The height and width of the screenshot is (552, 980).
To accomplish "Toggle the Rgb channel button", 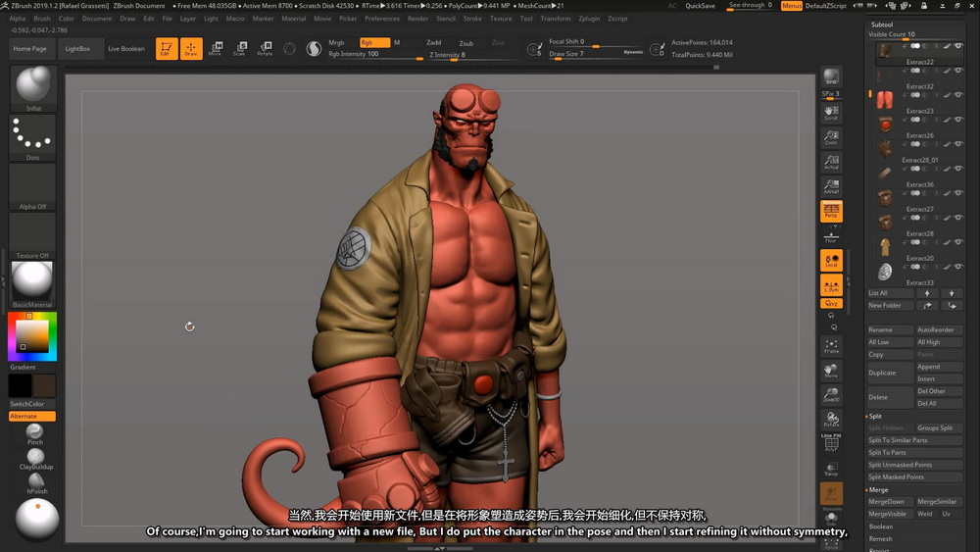I will (x=374, y=42).
